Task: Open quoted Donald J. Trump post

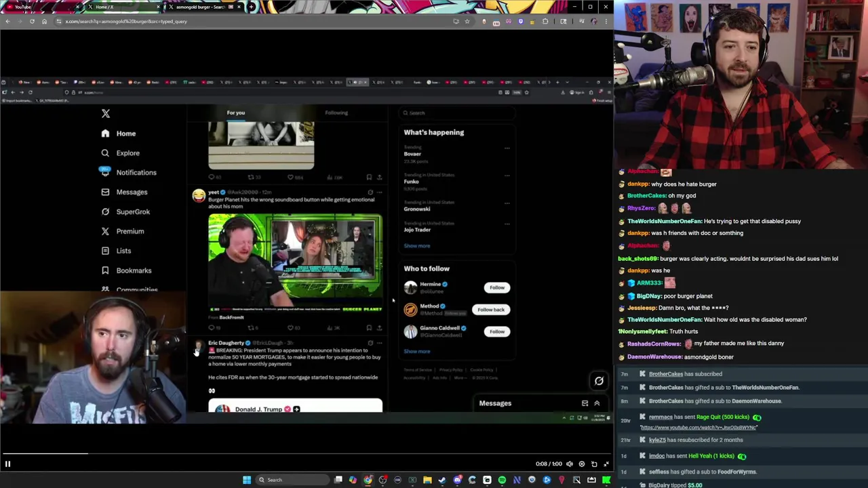Action: coord(295,406)
